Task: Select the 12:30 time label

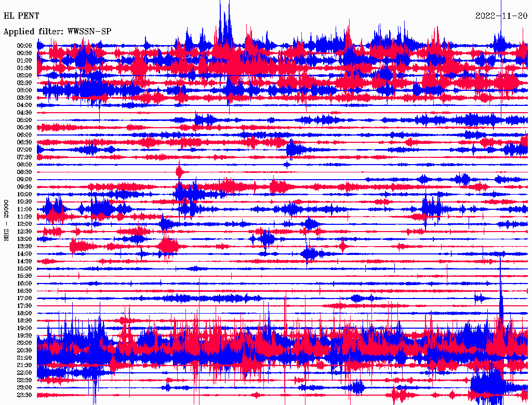Action: point(24,232)
